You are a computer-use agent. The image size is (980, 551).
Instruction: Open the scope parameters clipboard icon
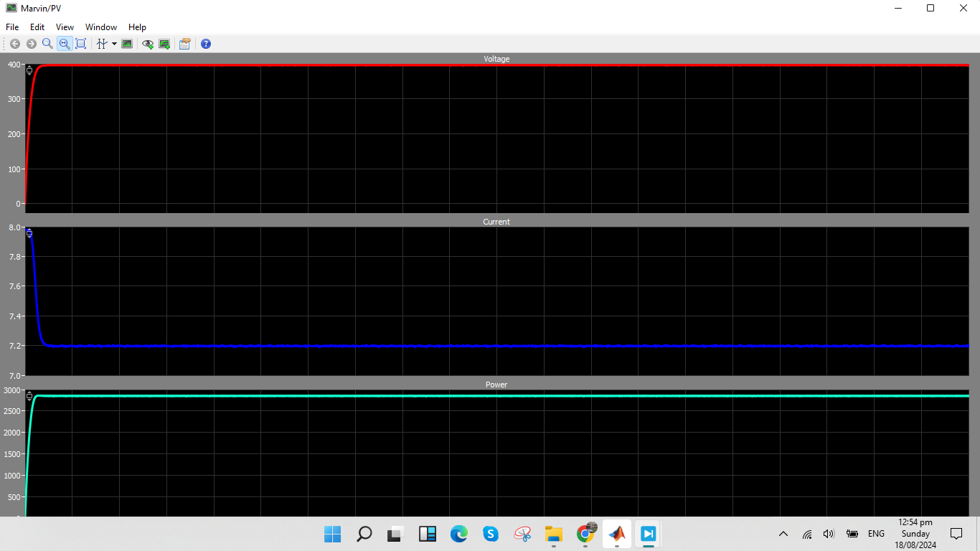pyautogui.click(x=185, y=44)
